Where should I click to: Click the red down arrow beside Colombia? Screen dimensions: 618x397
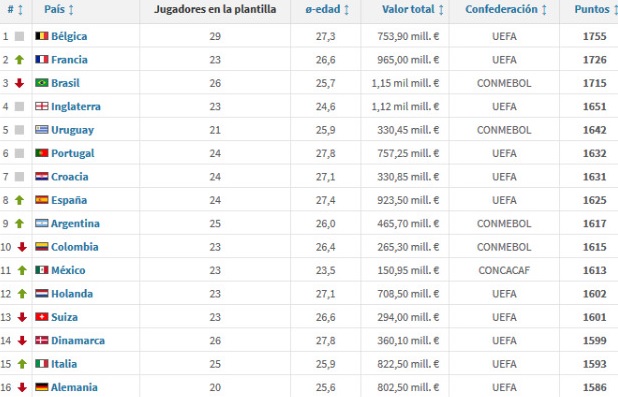22,247
